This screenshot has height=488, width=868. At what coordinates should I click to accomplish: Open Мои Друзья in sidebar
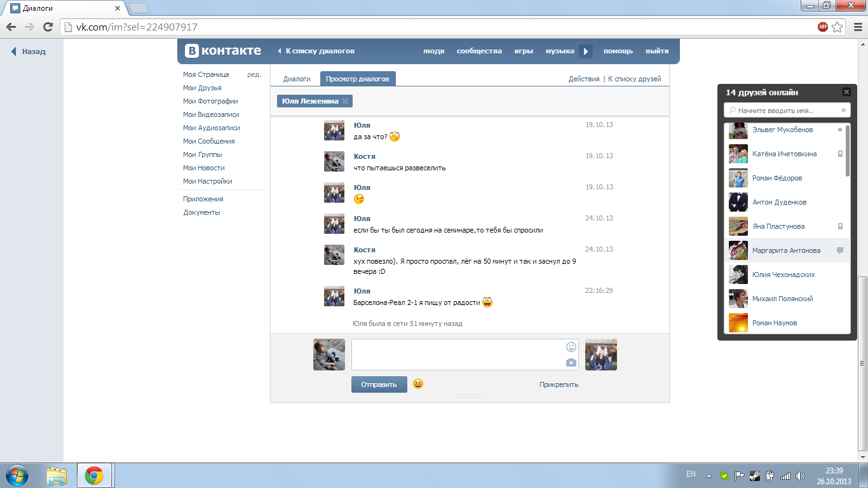click(202, 88)
